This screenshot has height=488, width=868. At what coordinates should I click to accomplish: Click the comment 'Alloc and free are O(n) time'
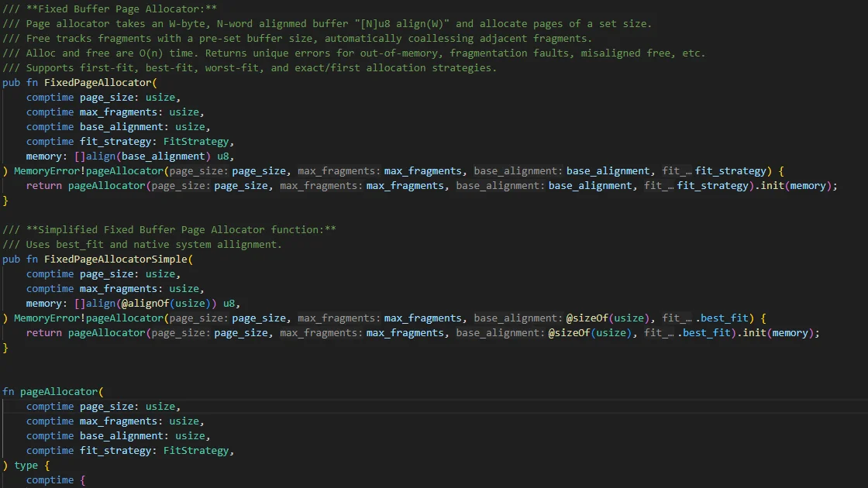pos(354,53)
